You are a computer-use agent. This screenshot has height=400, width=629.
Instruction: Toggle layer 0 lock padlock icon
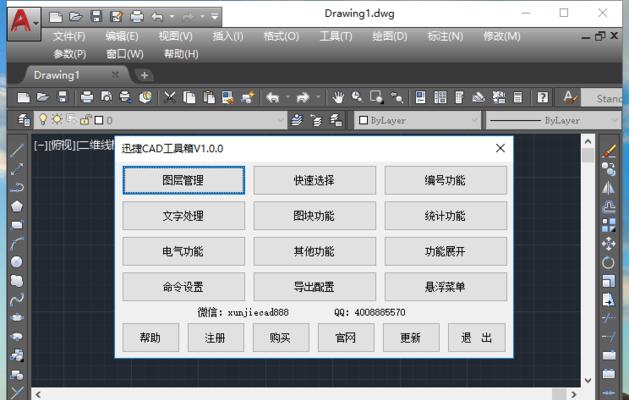click(x=85, y=120)
